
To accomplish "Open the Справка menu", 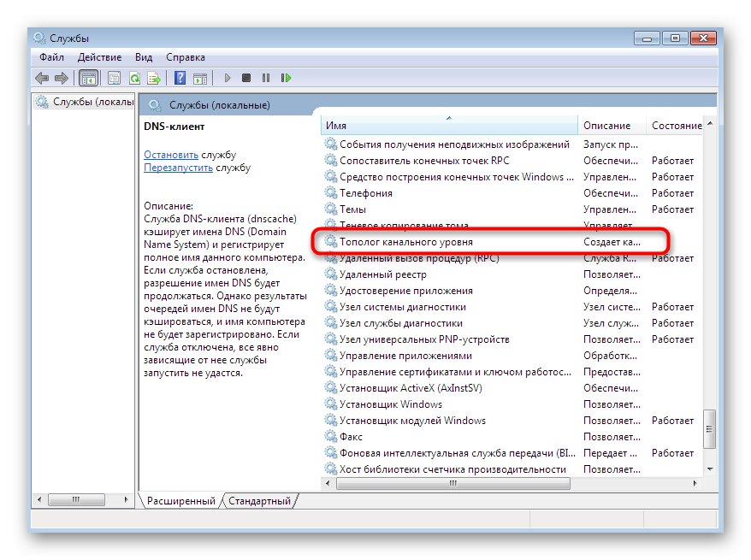I will [x=186, y=57].
